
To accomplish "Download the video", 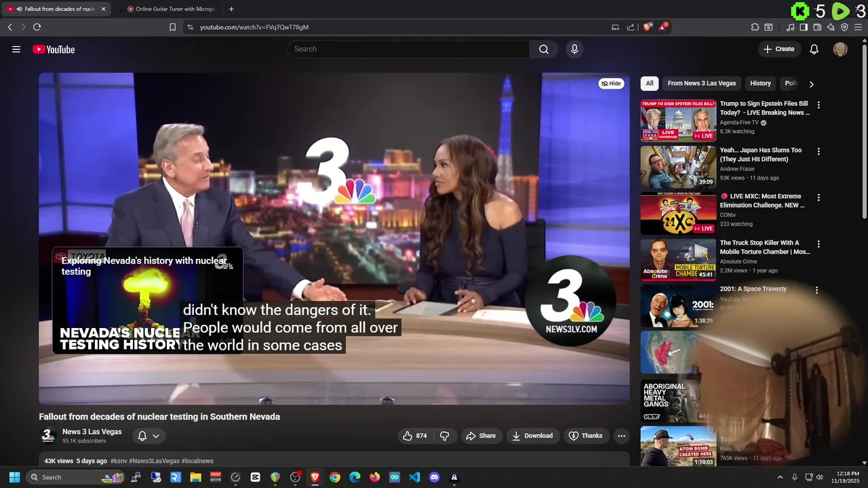I will tap(532, 436).
